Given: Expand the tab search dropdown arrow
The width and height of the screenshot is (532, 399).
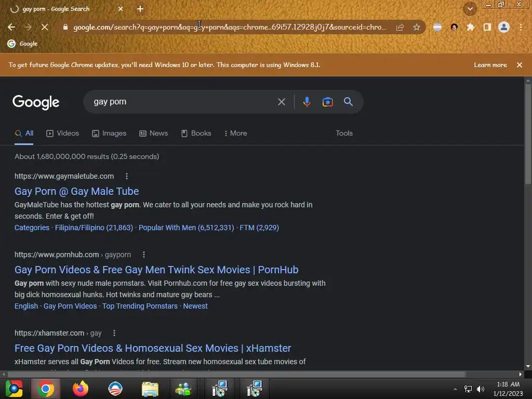Looking at the screenshot, I should coord(470,9).
